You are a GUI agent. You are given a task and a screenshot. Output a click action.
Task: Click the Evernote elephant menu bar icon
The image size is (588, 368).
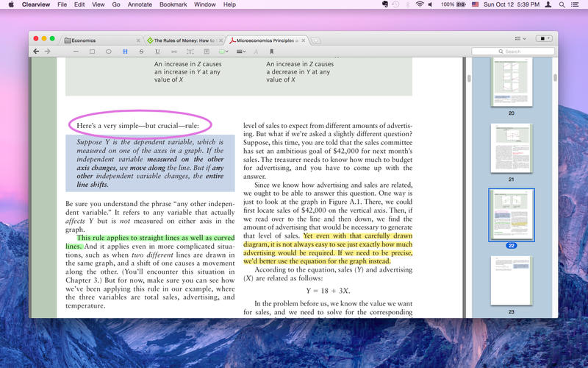(x=384, y=4)
